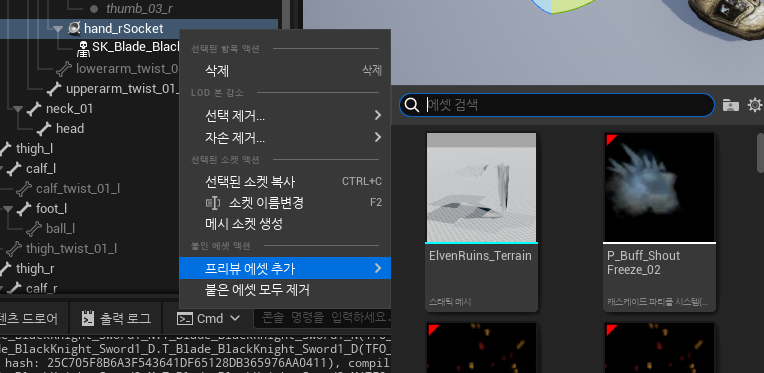Image resolution: width=764 pixels, height=373 pixels.
Task: Select the hand_rSocket tree row
Action: [x=139, y=29]
